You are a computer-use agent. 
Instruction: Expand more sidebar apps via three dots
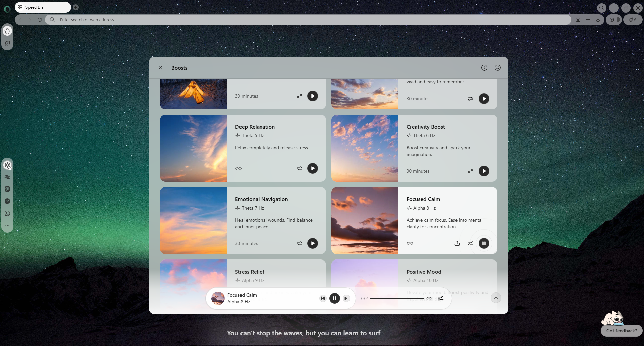(x=7, y=225)
